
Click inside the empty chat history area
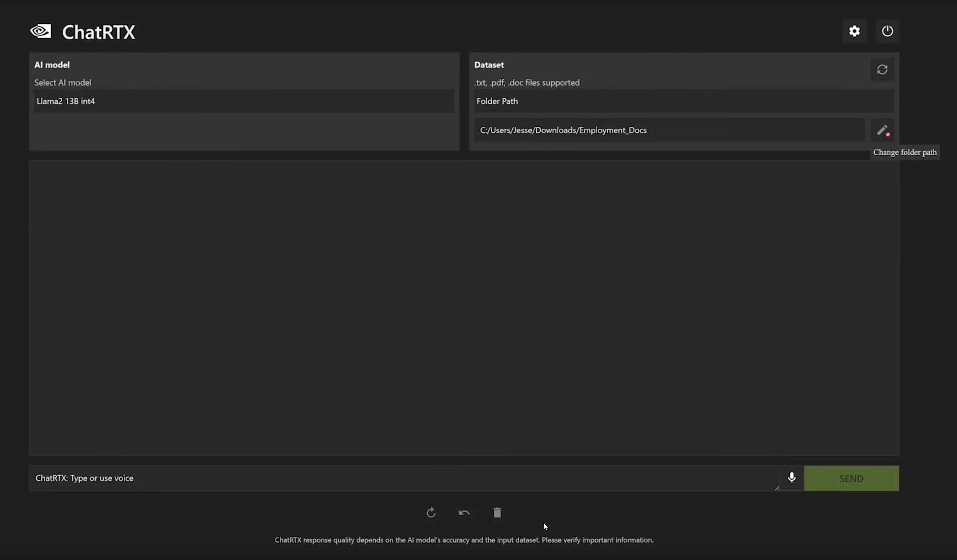click(464, 308)
